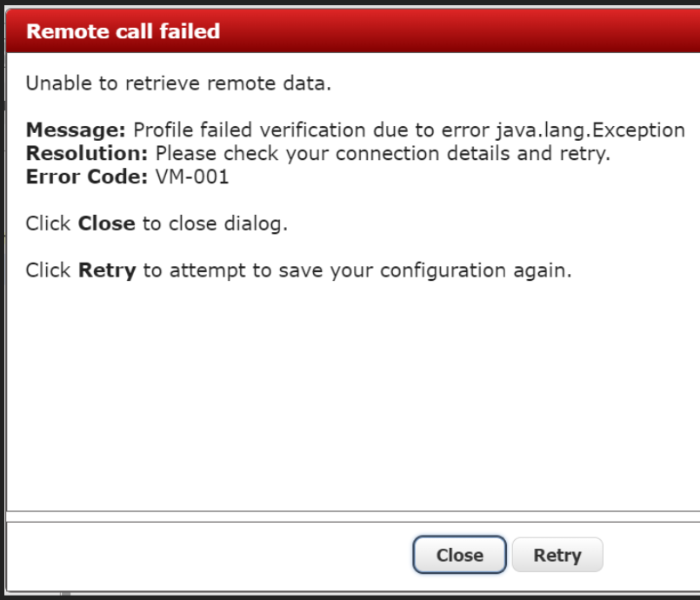Click bold "Close" word in the instruction sentence
The height and width of the screenshot is (600, 700).
coord(106,223)
